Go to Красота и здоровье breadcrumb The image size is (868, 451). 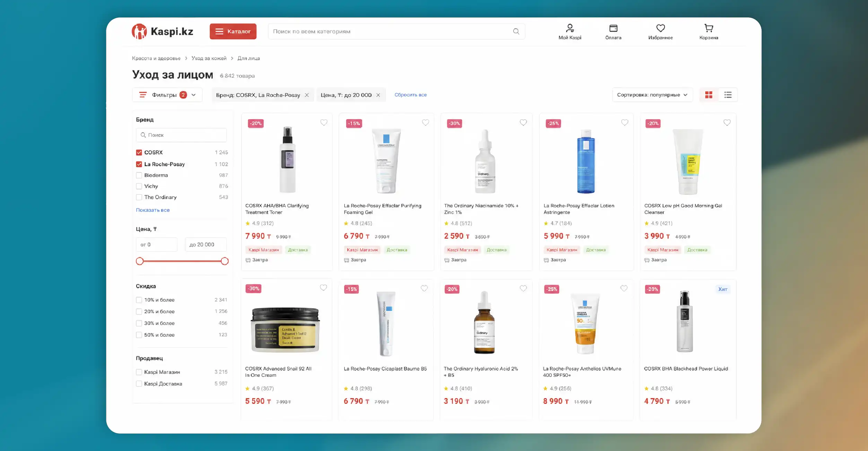pos(156,58)
